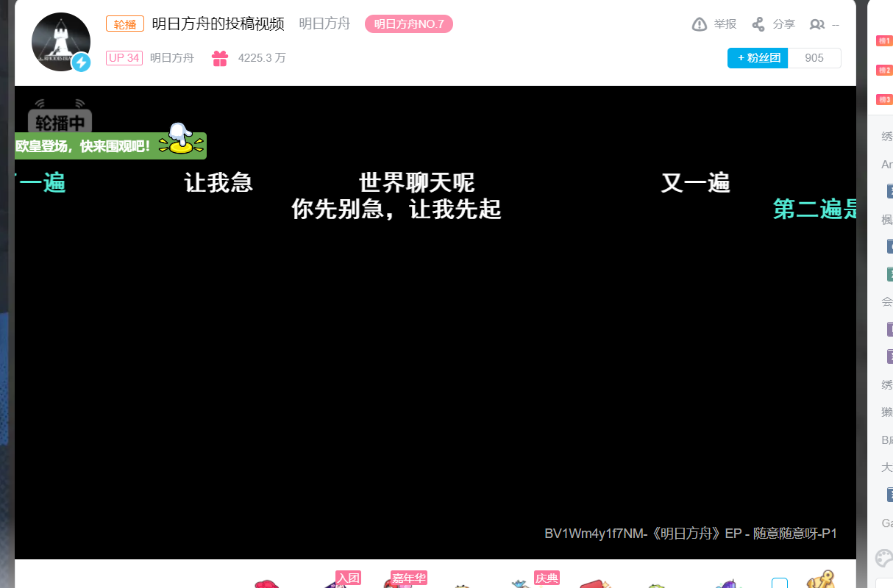The width and height of the screenshot is (893, 588).
Task: Open the 明日方舟 streamer name link
Action: (172, 58)
